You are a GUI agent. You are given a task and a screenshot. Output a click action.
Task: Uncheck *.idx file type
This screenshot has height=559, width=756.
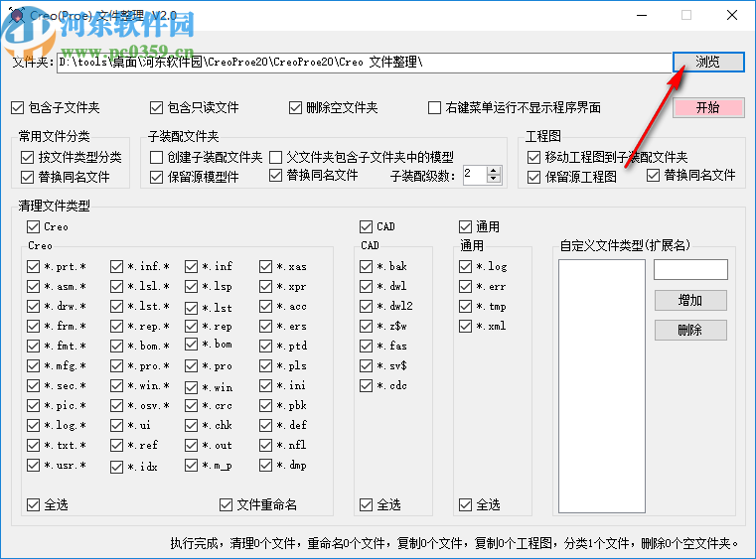click(116, 467)
